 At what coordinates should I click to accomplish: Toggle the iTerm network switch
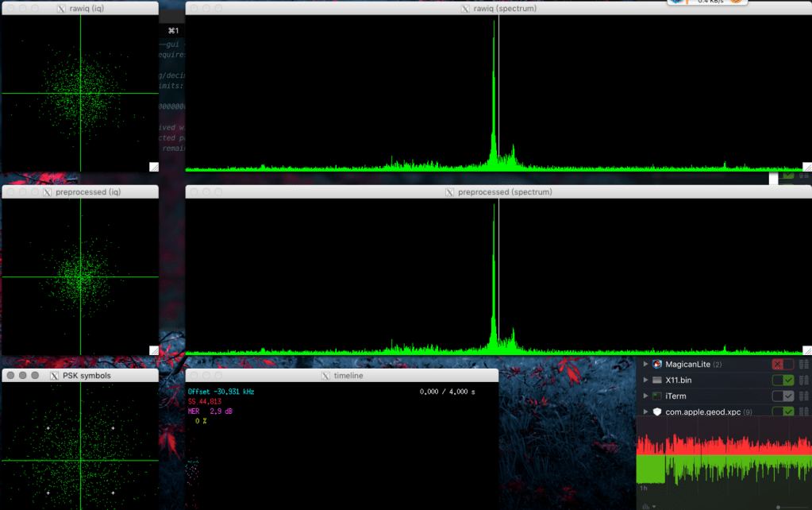click(783, 396)
